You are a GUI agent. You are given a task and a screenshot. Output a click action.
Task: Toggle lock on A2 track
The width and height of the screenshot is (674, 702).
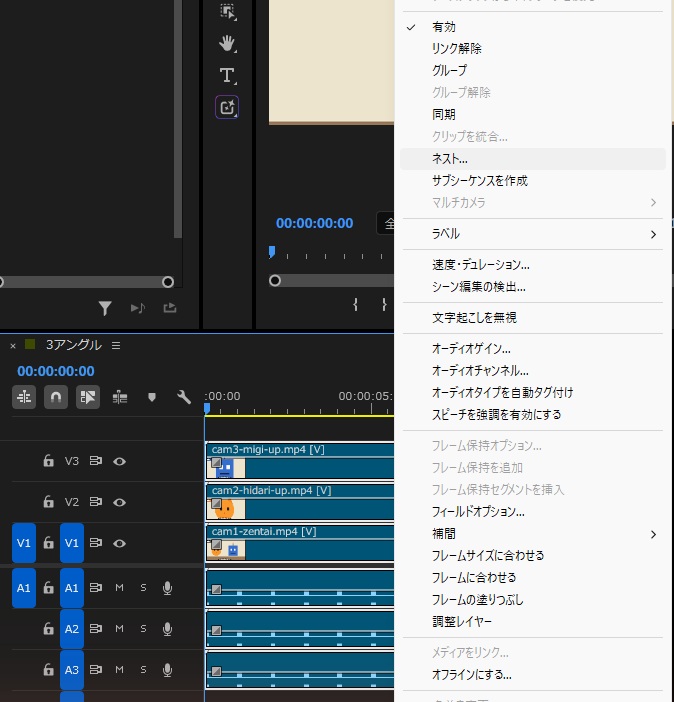[48, 629]
